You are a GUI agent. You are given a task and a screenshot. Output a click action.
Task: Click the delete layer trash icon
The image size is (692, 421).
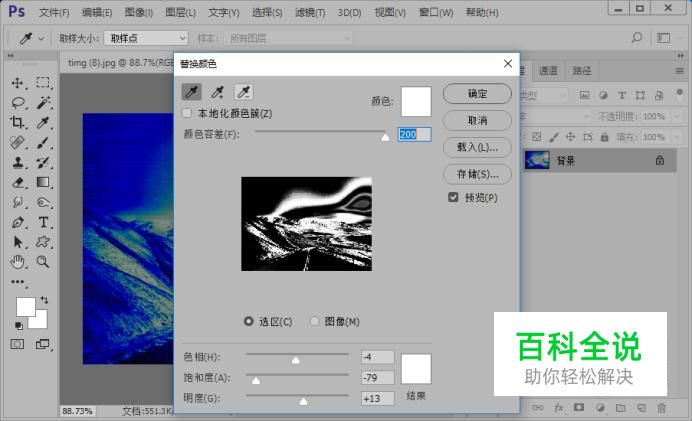pyautogui.click(x=662, y=408)
